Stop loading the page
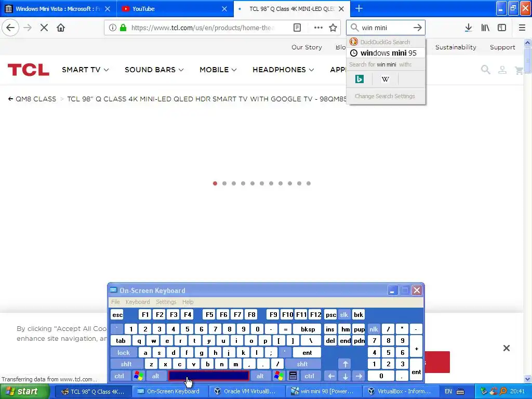532x399 pixels. coord(44,28)
